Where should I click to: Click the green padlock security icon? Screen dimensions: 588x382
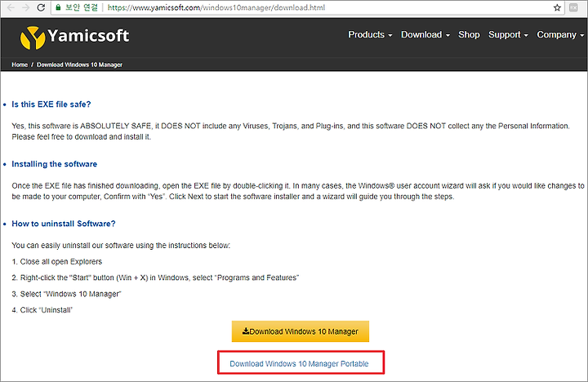point(58,7)
